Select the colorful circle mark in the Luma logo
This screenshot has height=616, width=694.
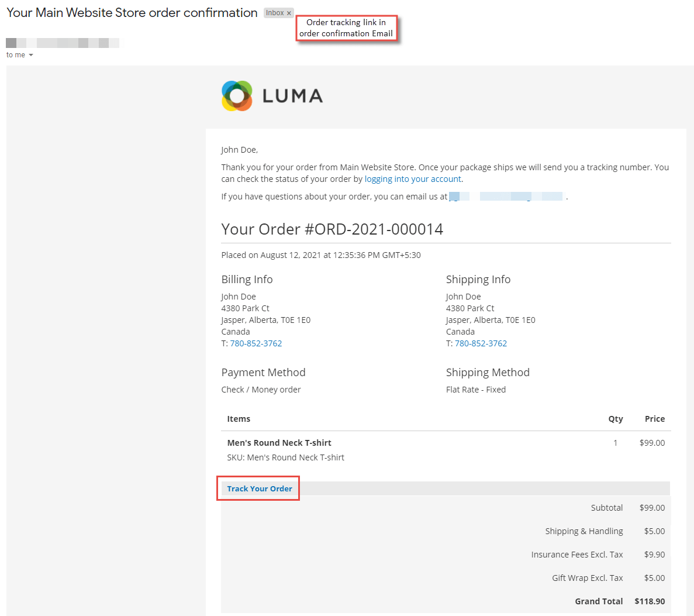click(x=236, y=95)
